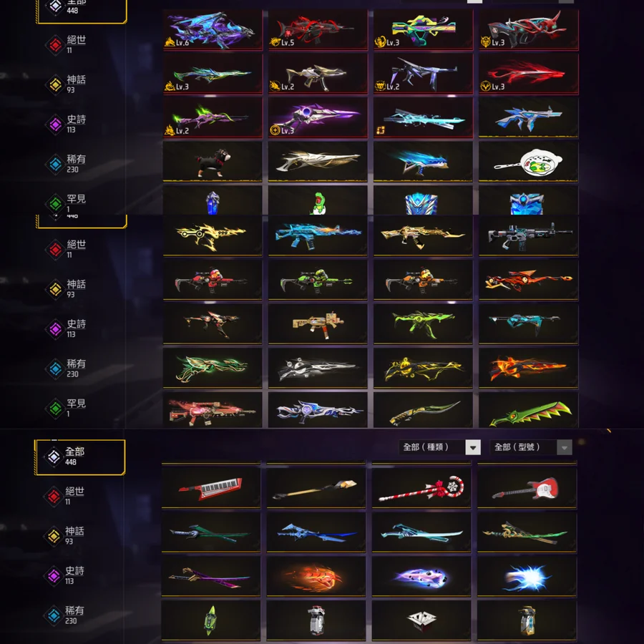644x644 pixels.
Task: Choose the orange fireball grenade skin
Action: tap(316, 576)
